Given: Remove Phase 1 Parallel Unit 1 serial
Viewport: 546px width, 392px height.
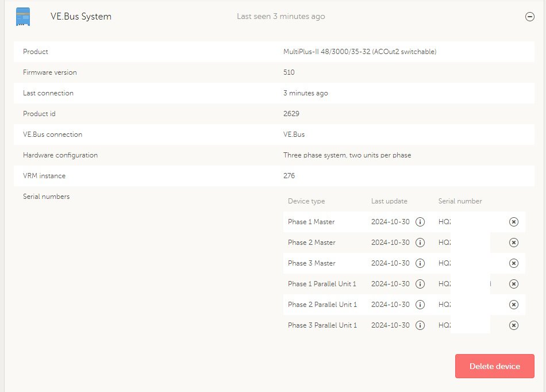Looking at the screenshot, I should [x=514, y=284].
